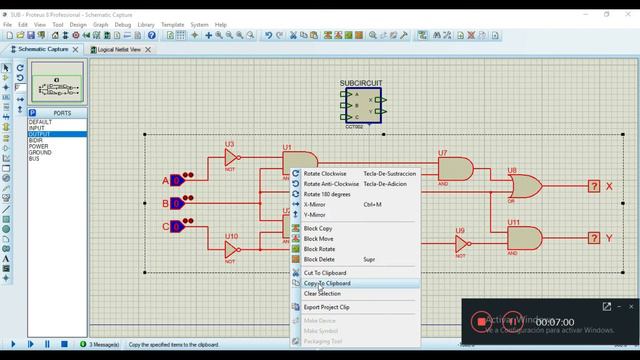Screen dimensions: 640x360
Task: Open the Design menu
Action: point(78,25)
